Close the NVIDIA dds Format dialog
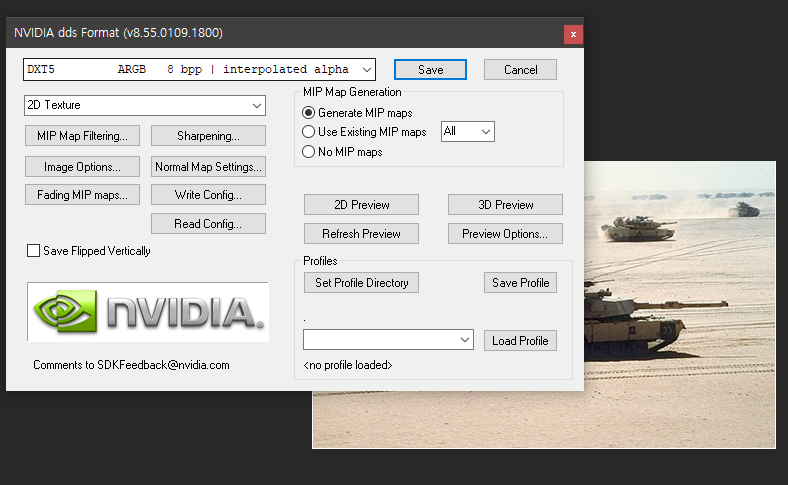The height and width of the screenshot is (485, 788). pyautogui.click(x=573, y=34)
